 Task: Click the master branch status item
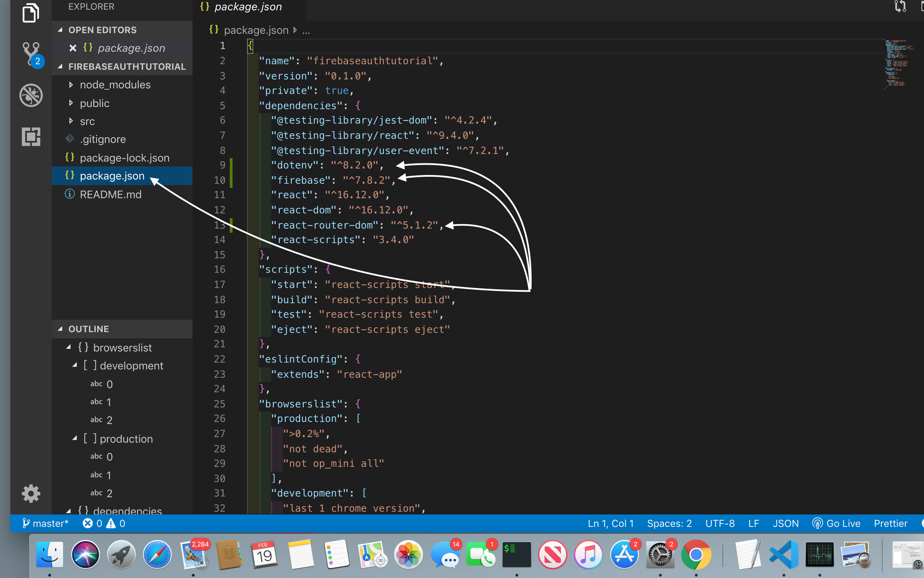(x=45, y=523)
